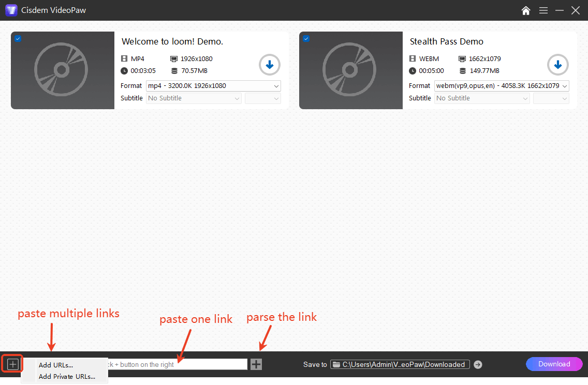Click the 70.57MB file size text
Image resolution: width=588 pixels, height=385 pixels.
[194, 71]
